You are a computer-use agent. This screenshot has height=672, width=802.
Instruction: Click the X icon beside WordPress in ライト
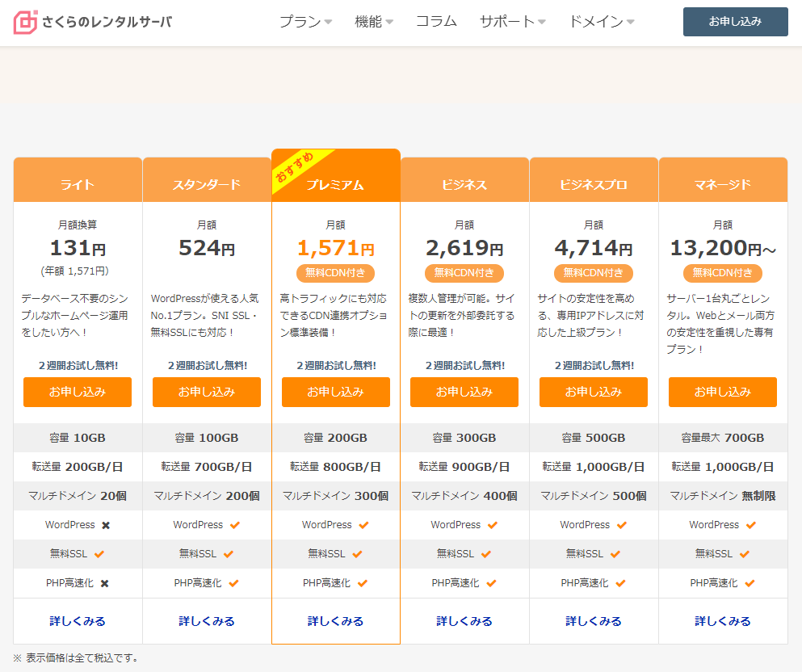click(106, 525)
